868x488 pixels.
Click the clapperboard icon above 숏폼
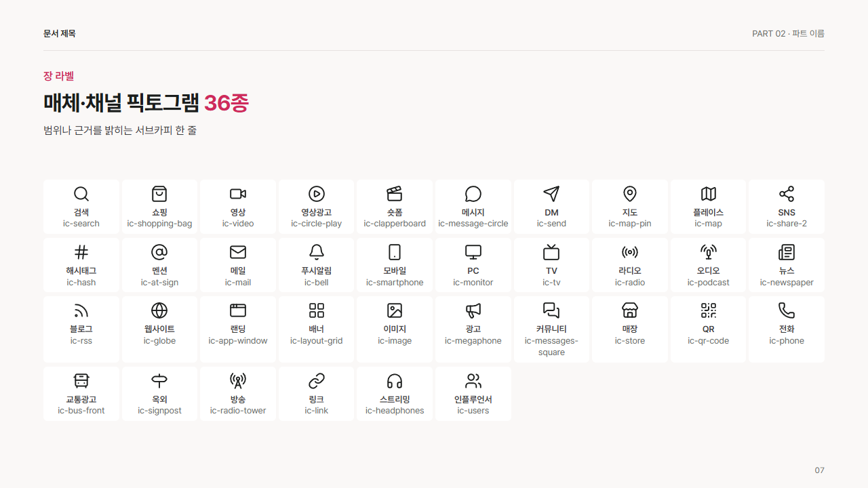(x=395, y=194)
